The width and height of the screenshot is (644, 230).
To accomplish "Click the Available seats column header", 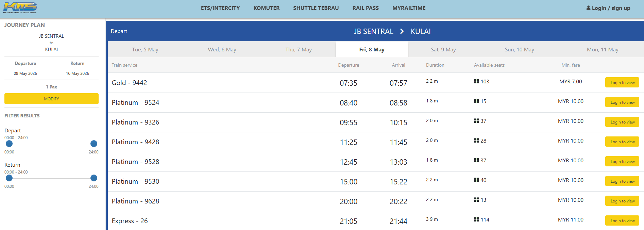I will (x=489, y=65).
